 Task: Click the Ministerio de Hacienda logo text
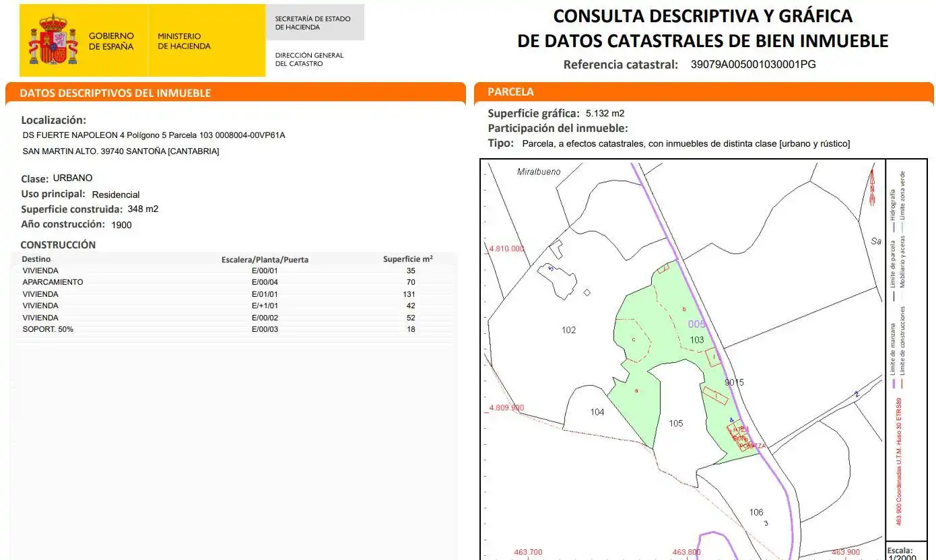[x=184, y=41]
